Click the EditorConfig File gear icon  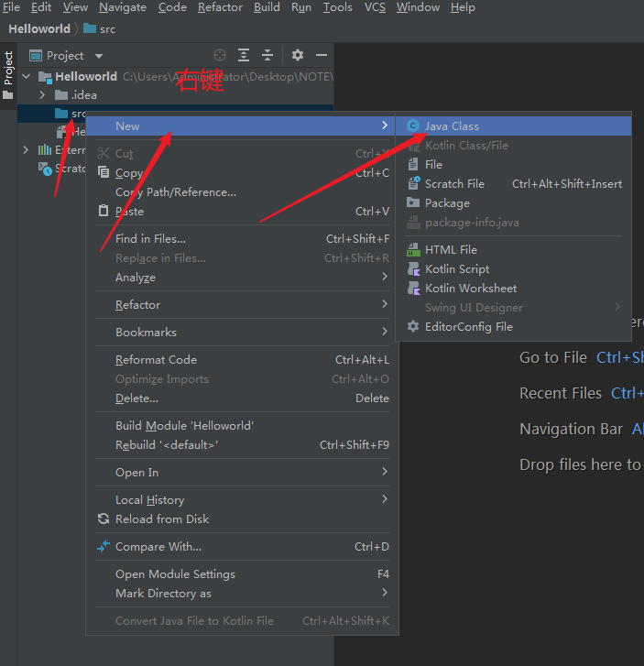[413, 327]
